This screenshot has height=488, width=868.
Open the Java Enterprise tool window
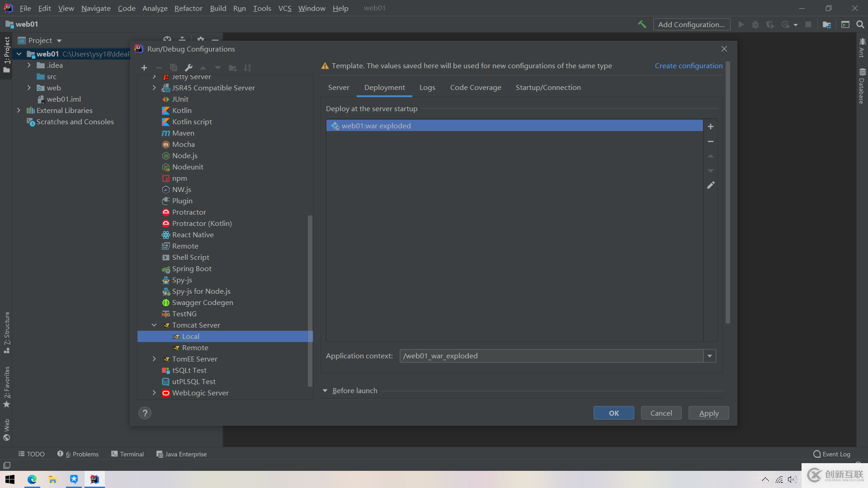click(181, 454)
